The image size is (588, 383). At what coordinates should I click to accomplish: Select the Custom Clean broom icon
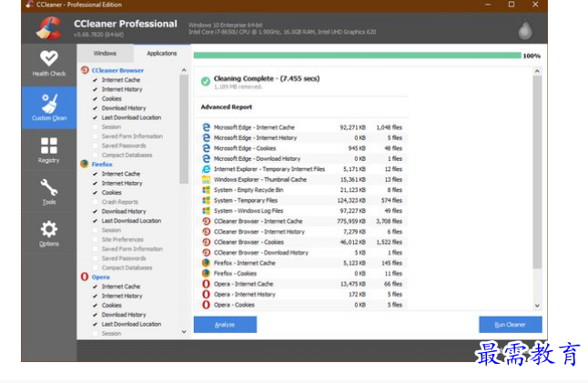click(48, 106)
